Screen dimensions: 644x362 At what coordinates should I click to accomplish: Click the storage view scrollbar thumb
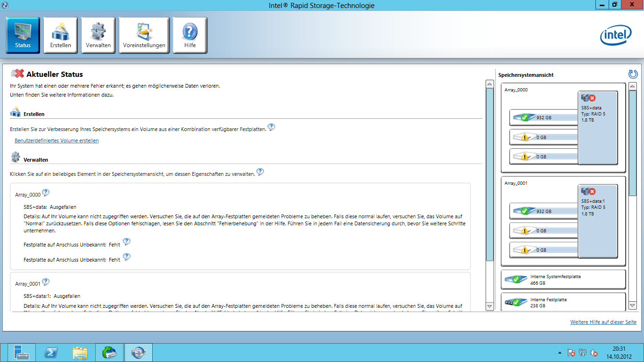[633, 144]
